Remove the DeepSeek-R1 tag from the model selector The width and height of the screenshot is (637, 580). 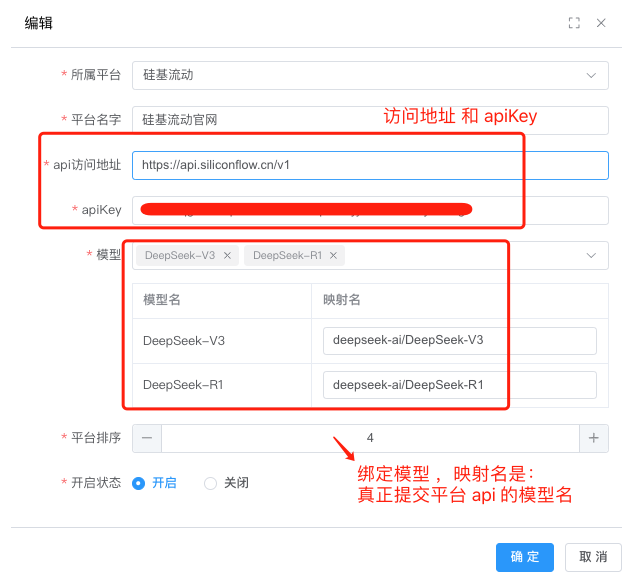334,255
